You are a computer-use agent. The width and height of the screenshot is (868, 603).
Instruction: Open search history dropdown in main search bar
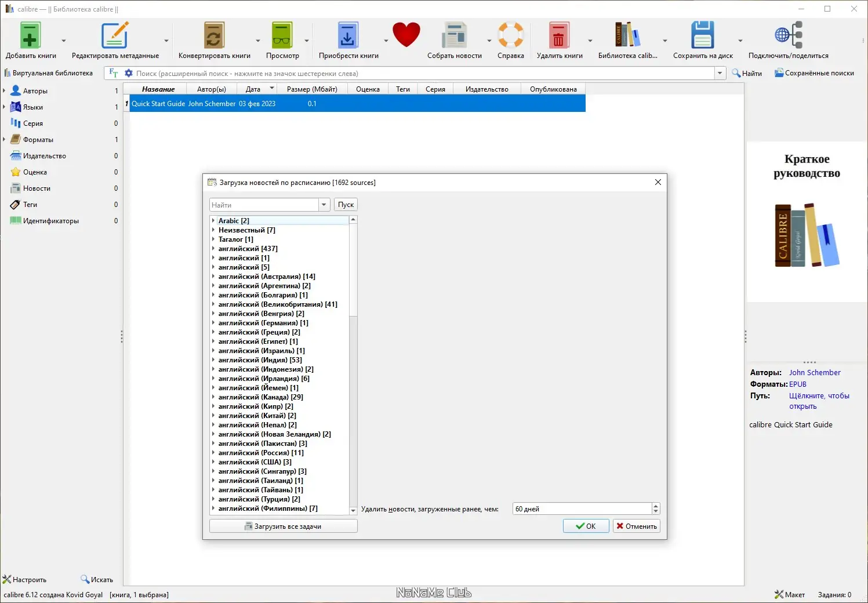(720, 73)
